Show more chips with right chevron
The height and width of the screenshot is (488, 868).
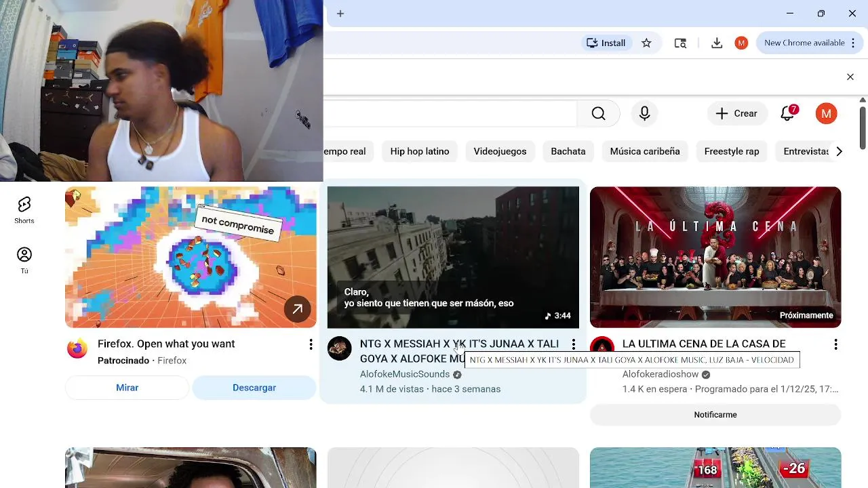(x=840, y=151)
